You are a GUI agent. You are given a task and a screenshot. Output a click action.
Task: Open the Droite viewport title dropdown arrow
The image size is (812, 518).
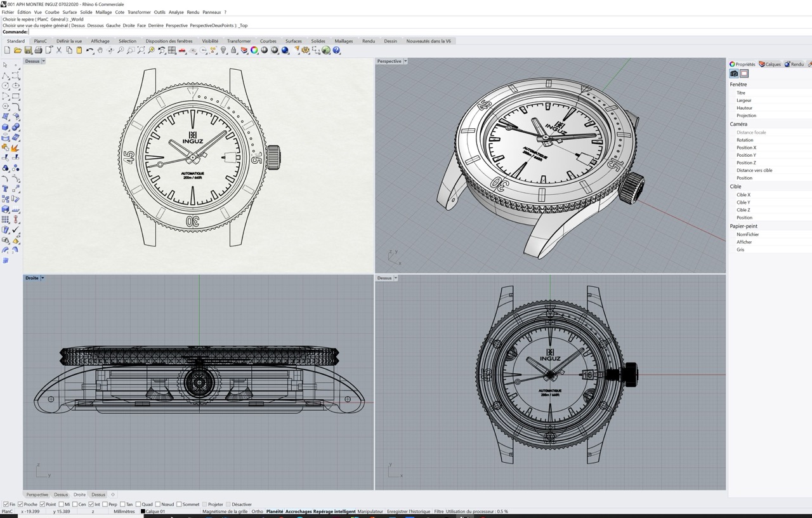tap(43, 278)
